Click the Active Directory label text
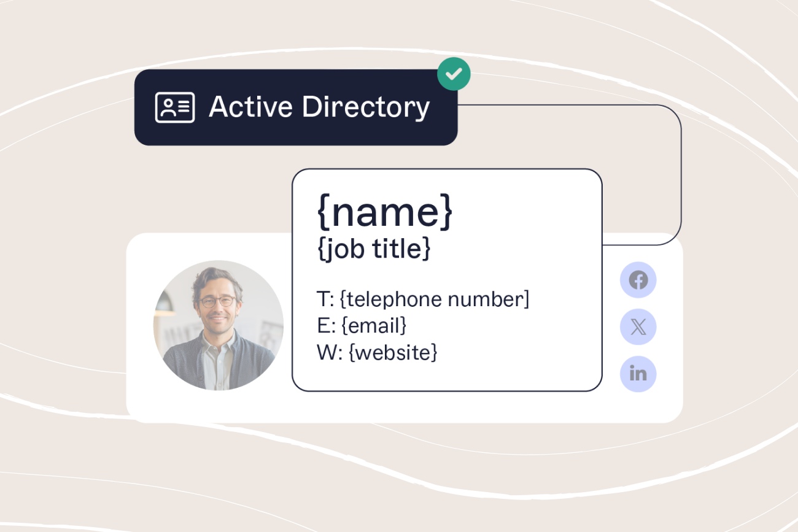Image resolution: width=798 pixels, height=532 pixels. tap(319, 107)
